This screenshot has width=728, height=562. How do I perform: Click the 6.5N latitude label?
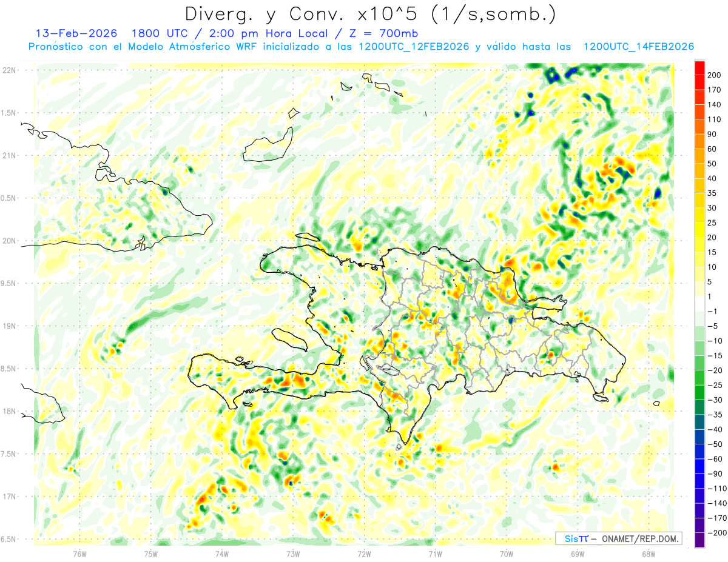point(8,539)
